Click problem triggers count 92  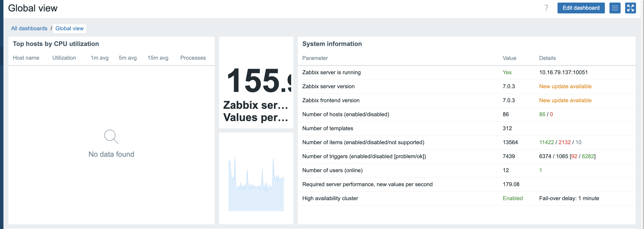574,156
